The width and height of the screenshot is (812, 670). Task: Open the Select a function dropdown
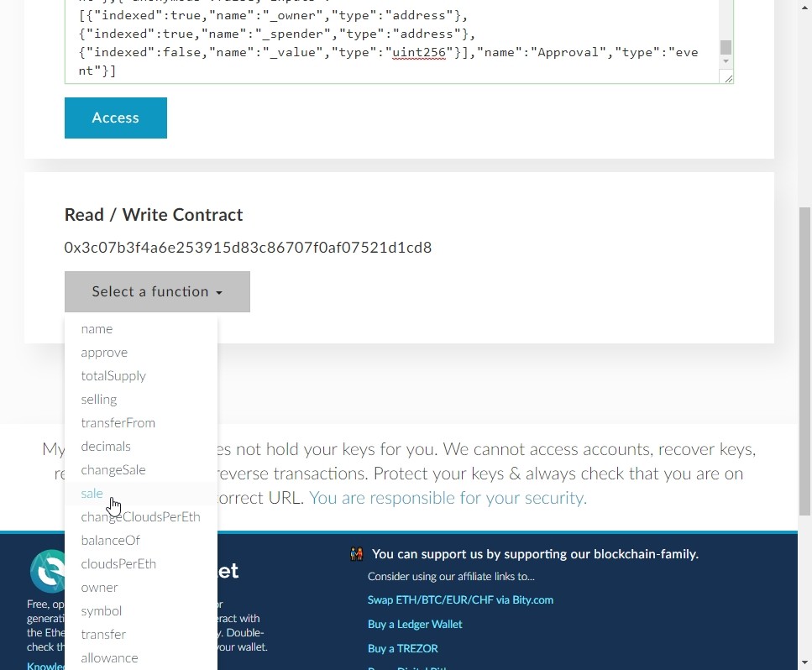157,291
